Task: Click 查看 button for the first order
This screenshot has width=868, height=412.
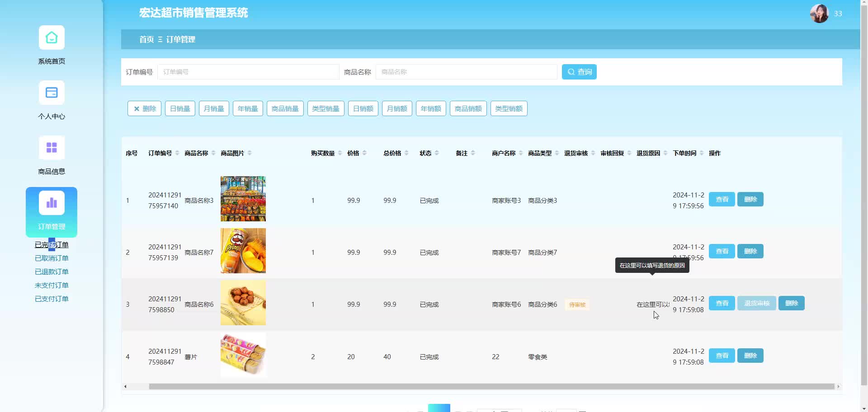Action: pos(722,199)
